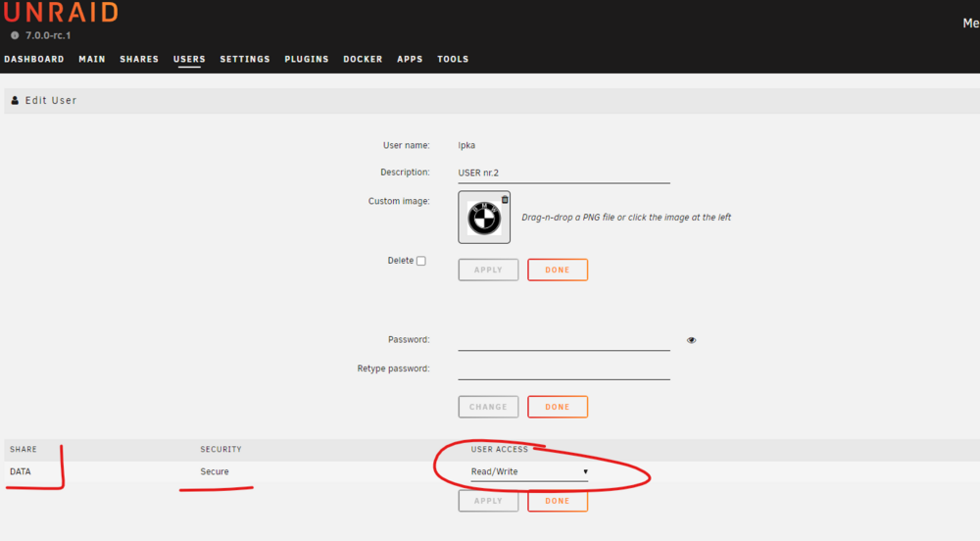This screenshot has height=541, width=980.
Task: Click Apply below the Delete checkbox
Action: [x=488, y=270]
